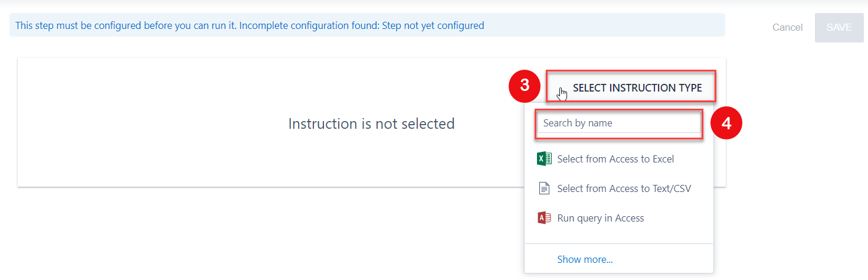Click the 'Instruction is not selected' text

(x=371, y=123)
